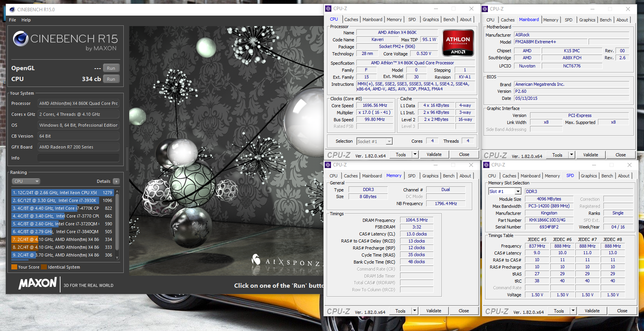Click the motherboard Model value FM2A88M Extreme4+

point(551,42)
